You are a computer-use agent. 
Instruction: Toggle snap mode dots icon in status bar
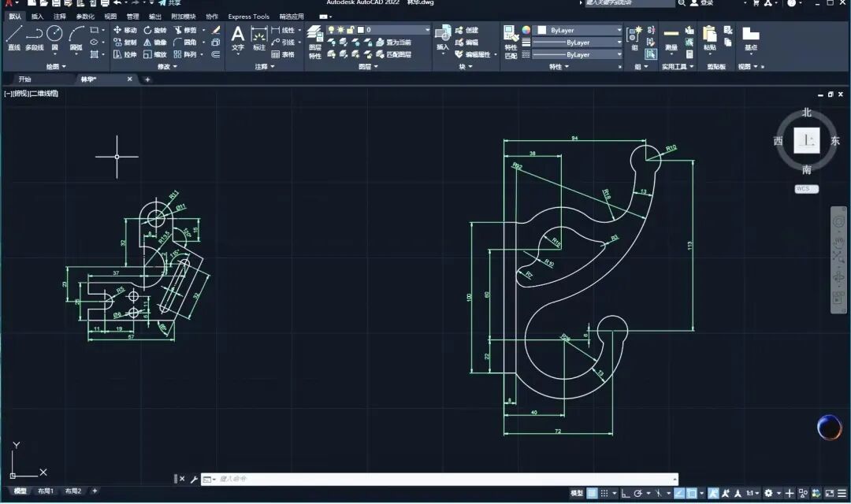point(606,493)
